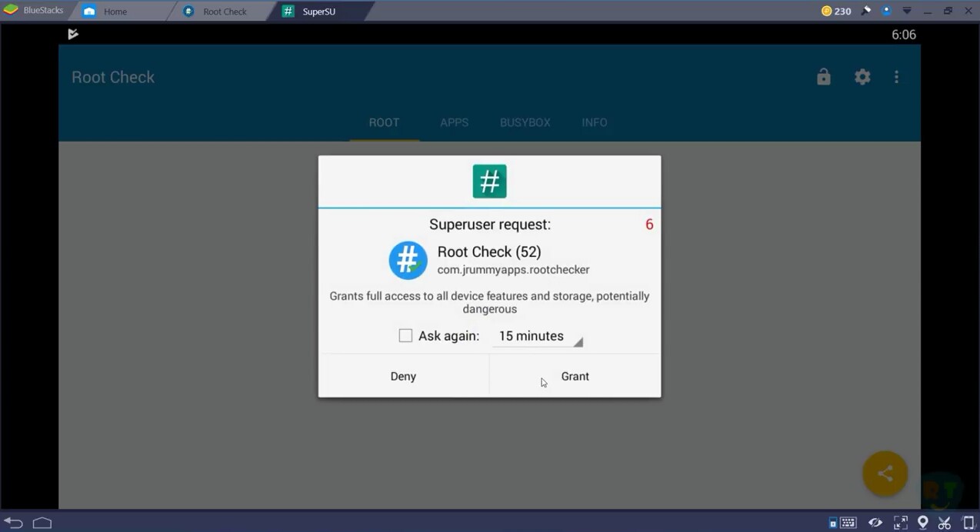Image resolution: width=980 pixels, height=532 pixels.
Task: Click the play-store notification icon in status bar
Action: 73,34
